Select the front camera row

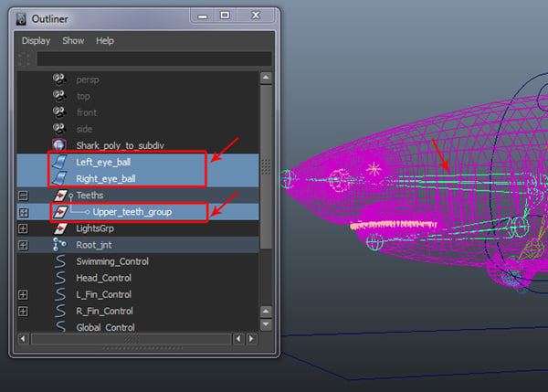138,112
